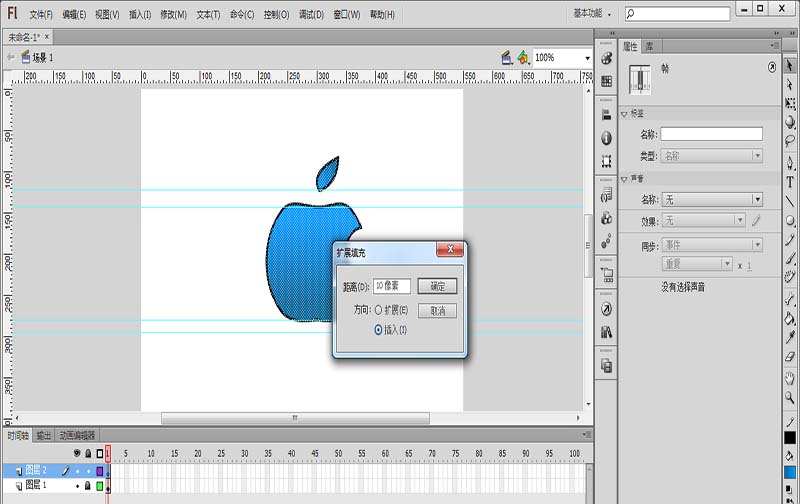Open the 重复 repeat dropdown
Screen dimensions: 800x504
[x=697, y=264]
